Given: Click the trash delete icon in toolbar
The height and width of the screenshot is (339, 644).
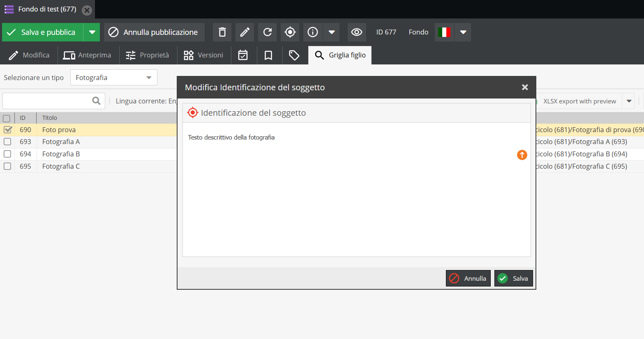Looking at the screenshot, I should 222,32.
